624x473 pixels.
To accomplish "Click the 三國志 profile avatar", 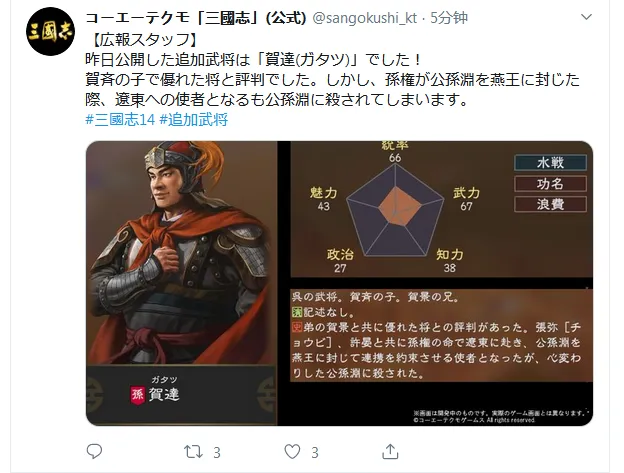I will coord(50,31).
